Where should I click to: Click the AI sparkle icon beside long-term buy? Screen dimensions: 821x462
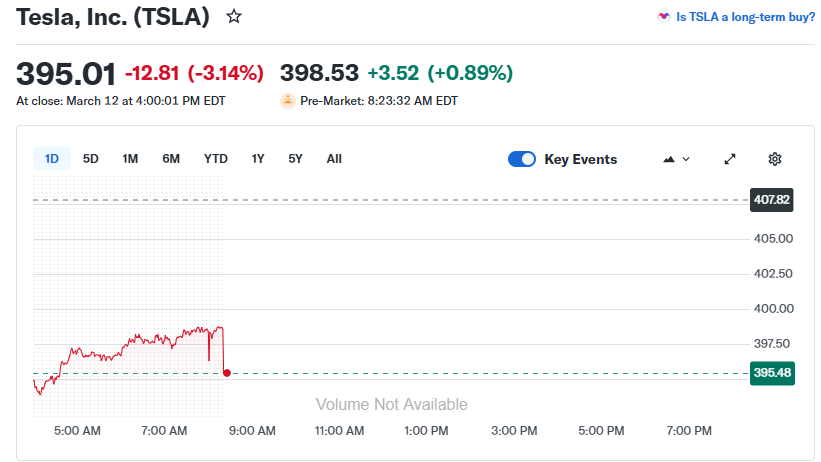(x=663, y=17)
